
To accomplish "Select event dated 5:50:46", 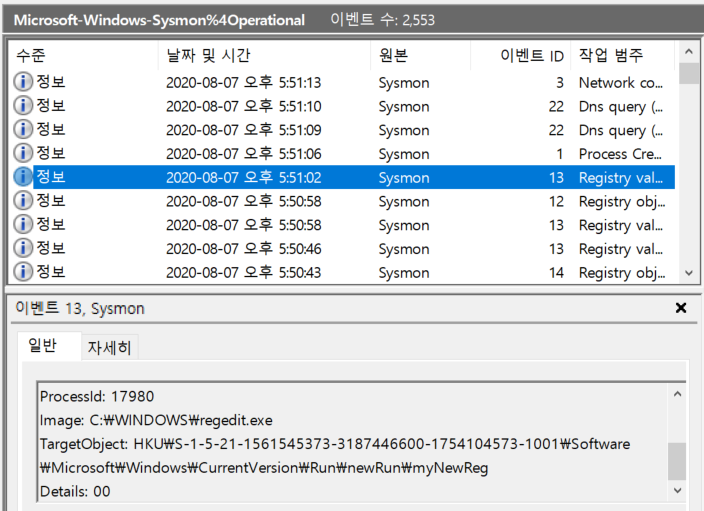I will click(243, 249).
